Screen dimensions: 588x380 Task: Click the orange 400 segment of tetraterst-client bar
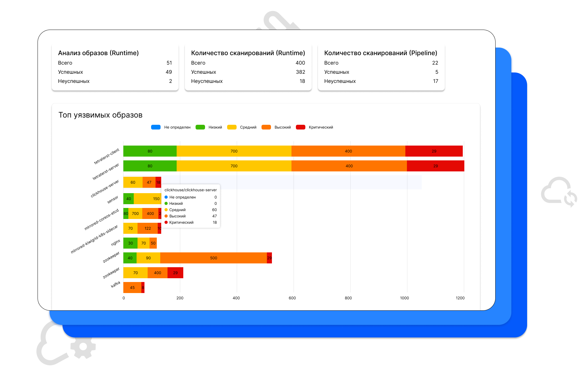pyautogui.click(x=348, y=151)
